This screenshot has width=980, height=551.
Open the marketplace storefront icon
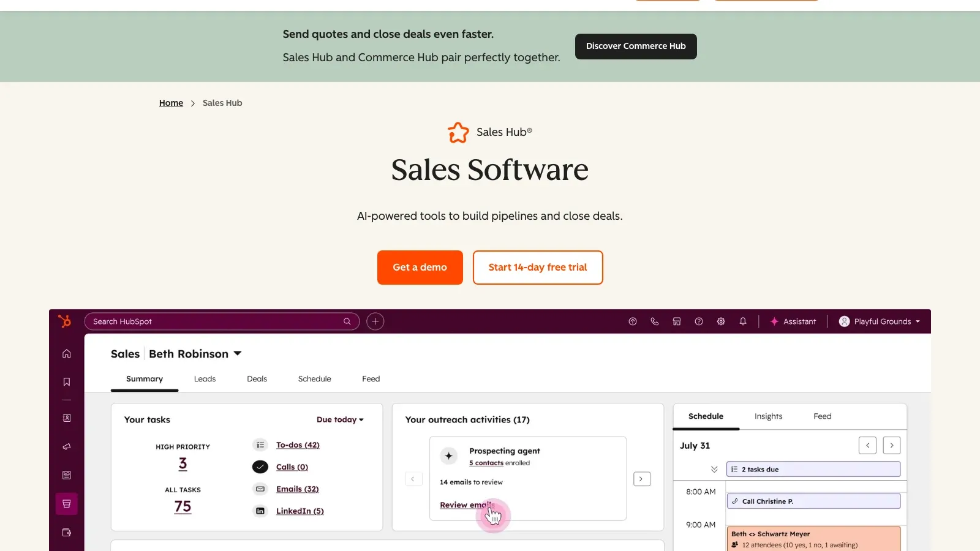click(x=677, y=321)
